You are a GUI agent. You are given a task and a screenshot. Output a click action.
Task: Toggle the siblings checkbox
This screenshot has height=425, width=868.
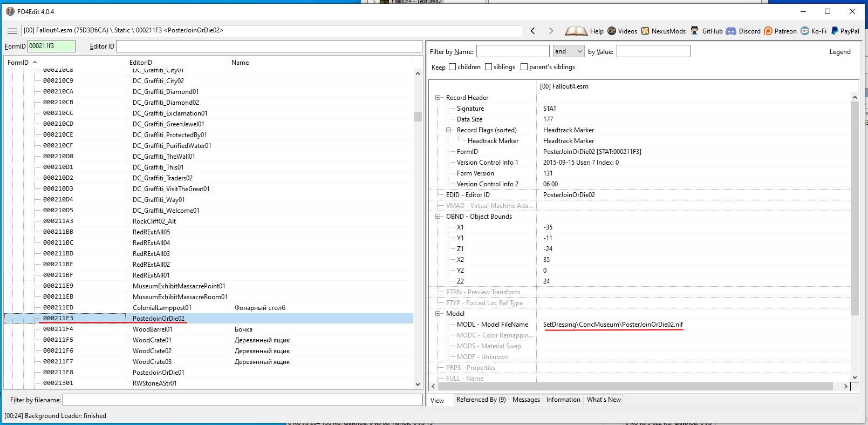[488, 67]
